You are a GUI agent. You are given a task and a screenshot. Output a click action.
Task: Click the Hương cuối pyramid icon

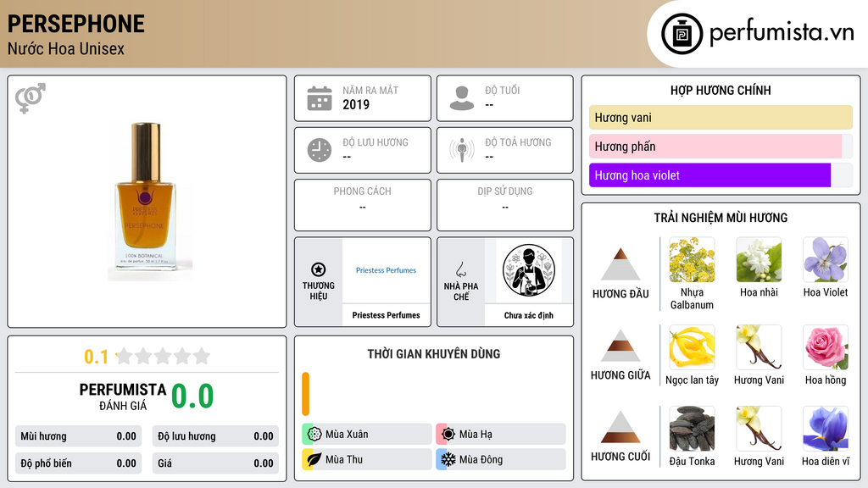pyautogui.click(x=620, y=427)
